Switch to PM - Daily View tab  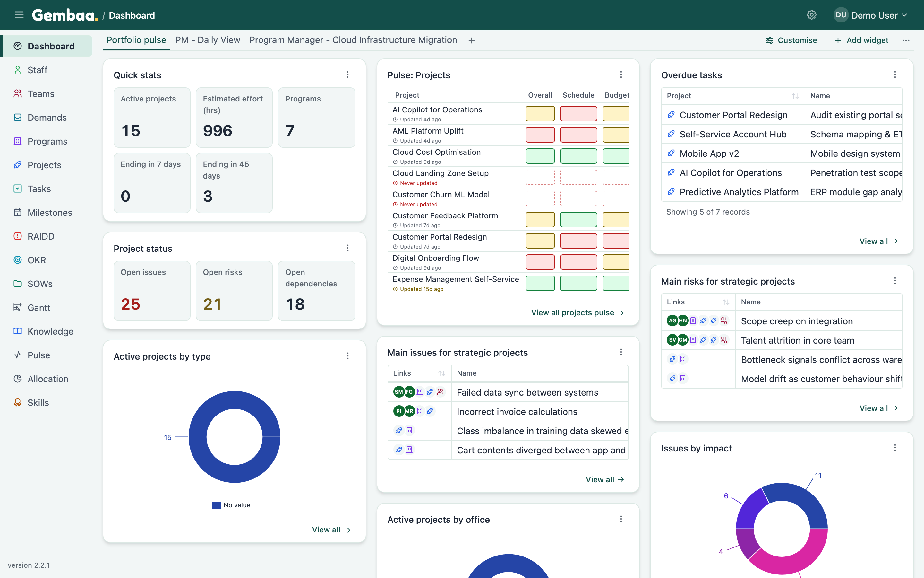[x=208, y=40]
